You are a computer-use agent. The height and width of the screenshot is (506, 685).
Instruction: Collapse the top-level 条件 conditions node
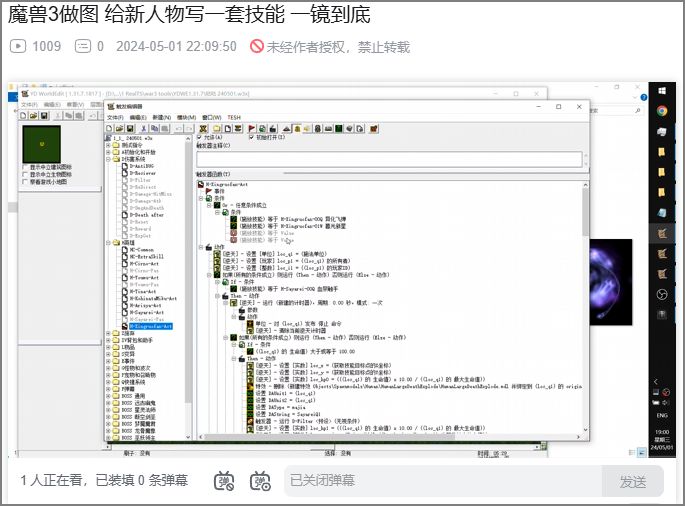(201, 198)
